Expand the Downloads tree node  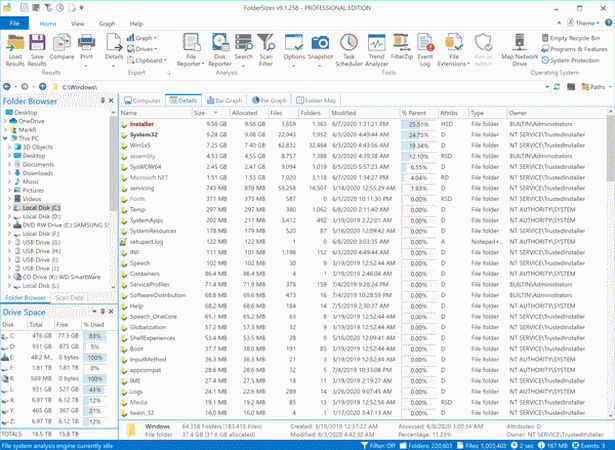click(x=9, y=173)
